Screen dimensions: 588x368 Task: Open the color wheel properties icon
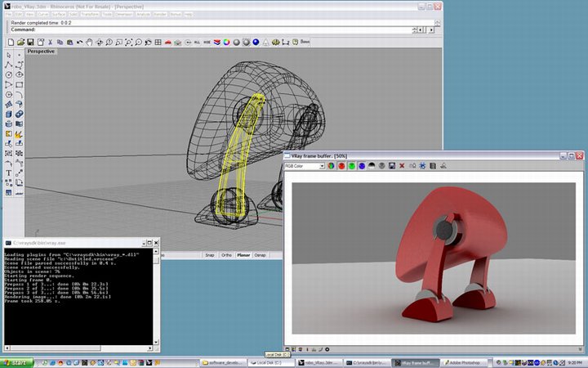coord(226,42)
